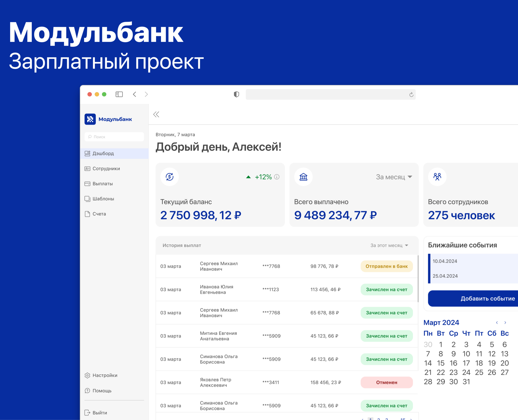The width and height of the screenshot is (518, 420).
Task: Click the info icon next to +12%
Action: [x=277, y=177]
